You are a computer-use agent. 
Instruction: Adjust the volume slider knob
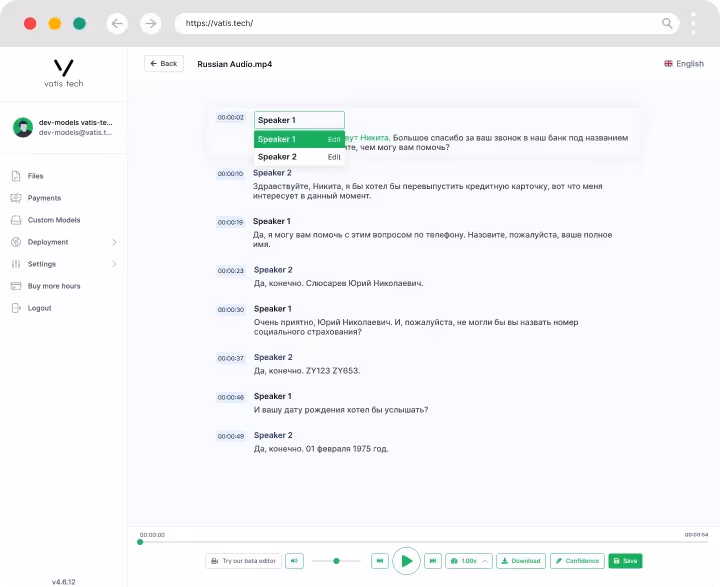(336, 561)
